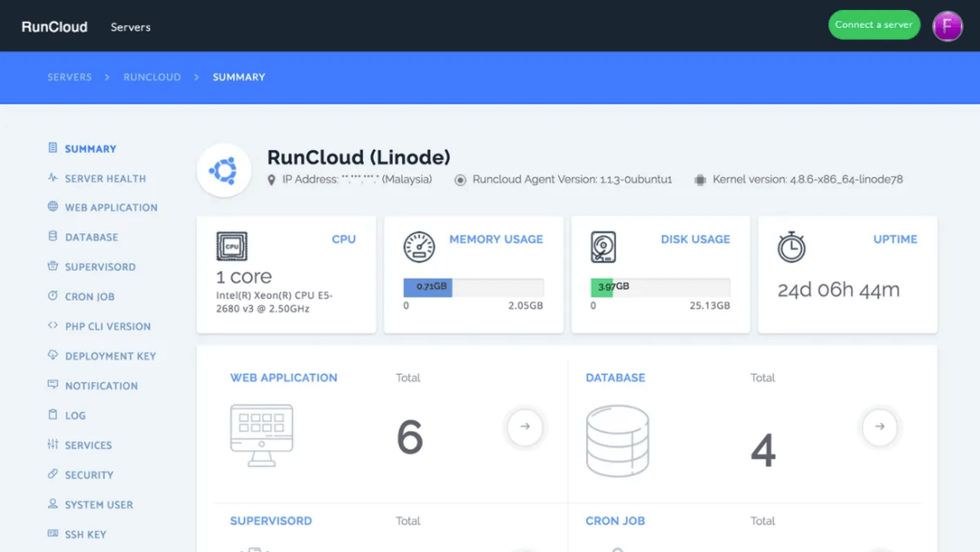The width and height of the screenshot is (980, 552).
Task: Click the kernel version chip icon
Action: pyautogui.click(x=700, y=180)
